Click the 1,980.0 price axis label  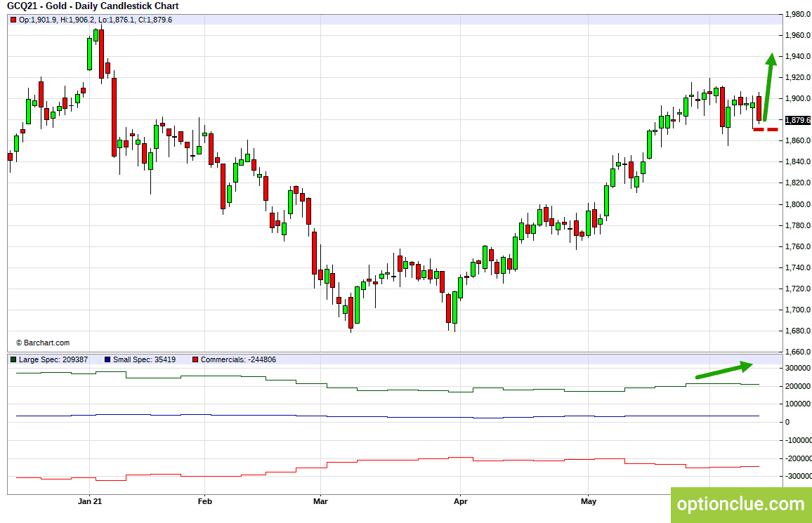pos(798,14)
